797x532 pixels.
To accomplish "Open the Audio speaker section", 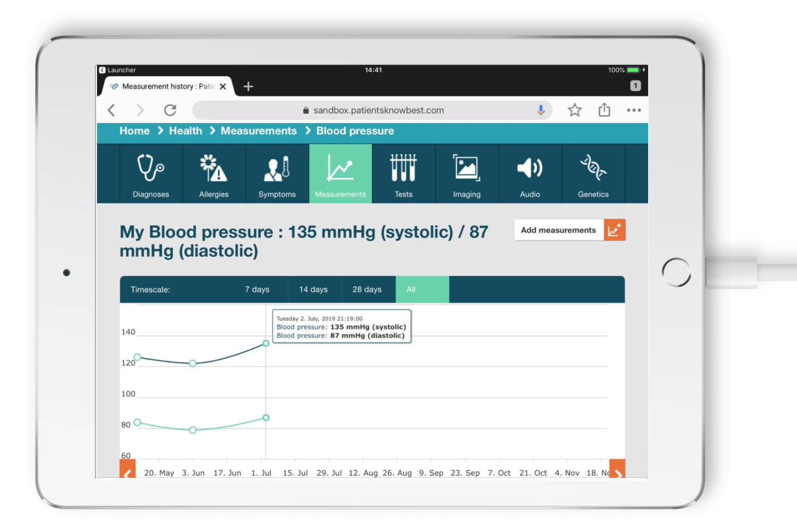I will pyautogui.click(x=530, y=174).
